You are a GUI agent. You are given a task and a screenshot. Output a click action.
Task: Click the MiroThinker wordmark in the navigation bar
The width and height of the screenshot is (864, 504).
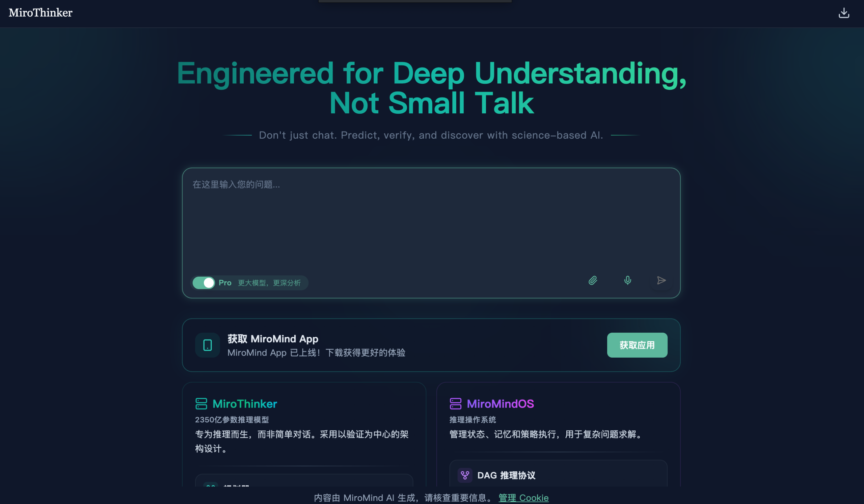pyautogui.click(x=40, y=13)
